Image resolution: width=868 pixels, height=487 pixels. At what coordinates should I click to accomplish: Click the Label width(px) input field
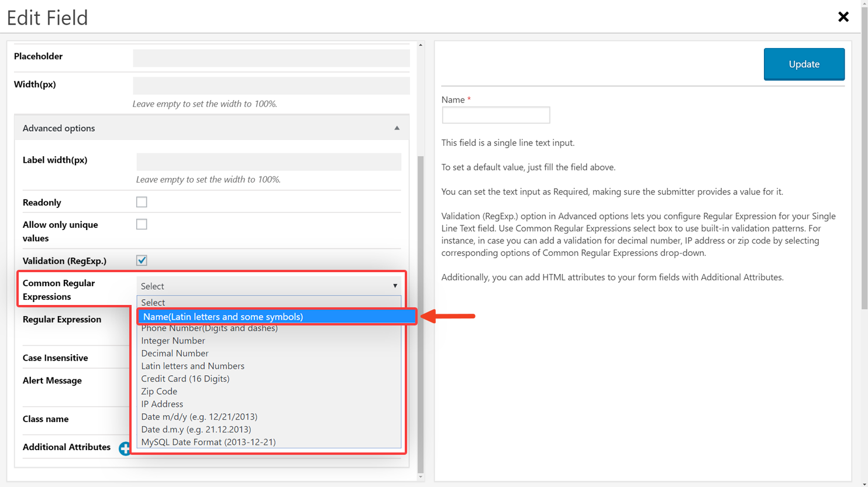click(x=268, y=162)
